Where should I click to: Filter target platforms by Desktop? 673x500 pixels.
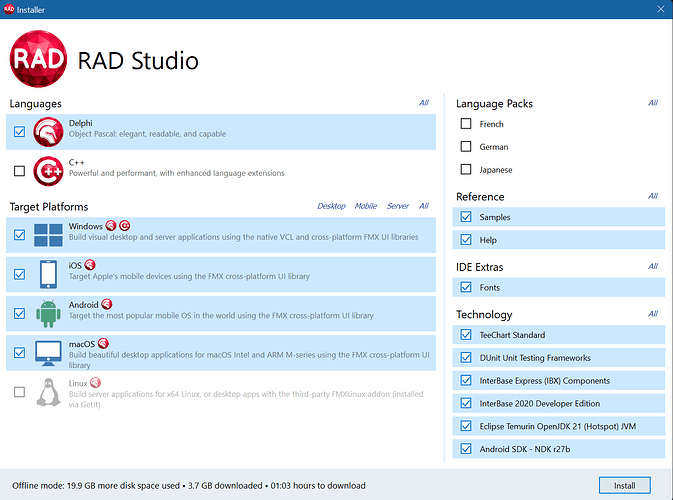(x=331, y=206)
